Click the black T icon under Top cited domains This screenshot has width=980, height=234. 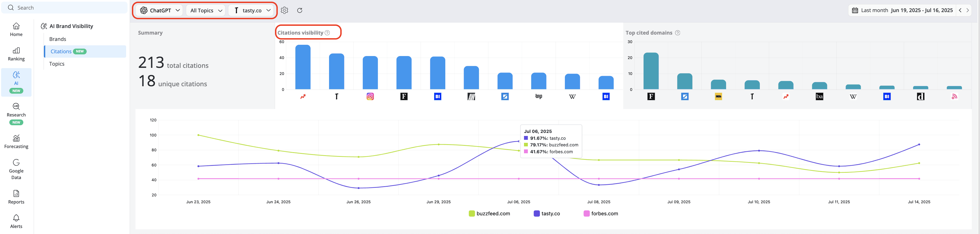[752, 96]
